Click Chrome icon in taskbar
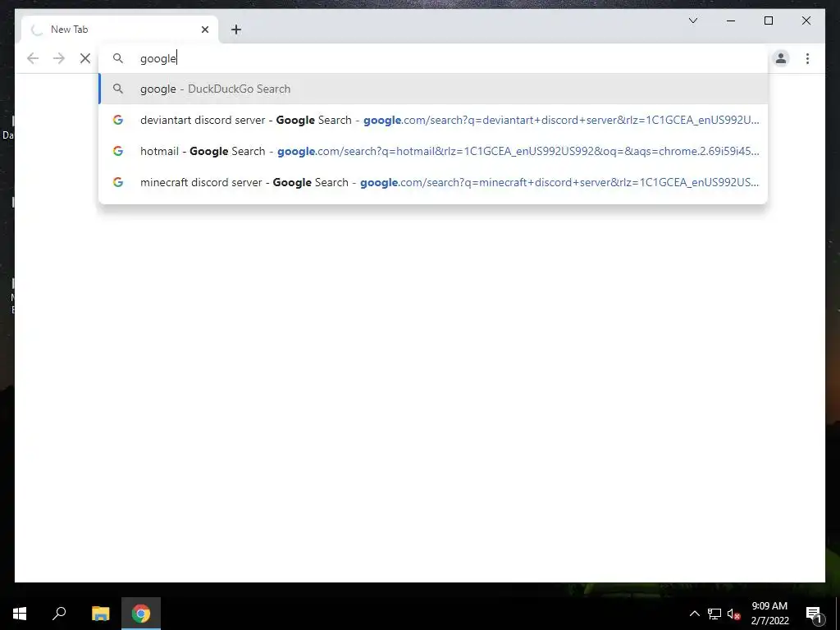The height and width of the screenshot is (630, 840). pos(141,614)
